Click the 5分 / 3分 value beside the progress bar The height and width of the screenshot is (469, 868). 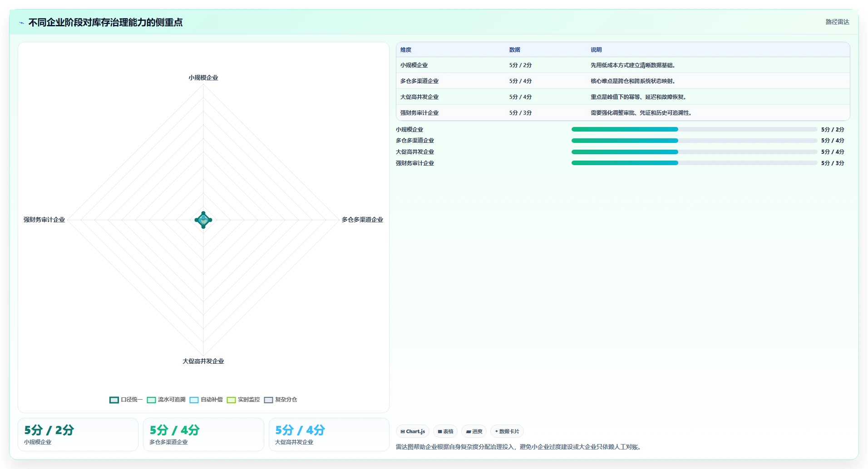(x=833, y=163)
